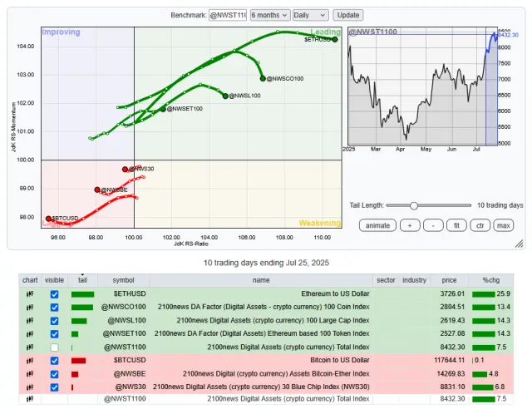Sort table by price column header
Viewport: 532px width, 409px height.
click(x=449, y=280)
